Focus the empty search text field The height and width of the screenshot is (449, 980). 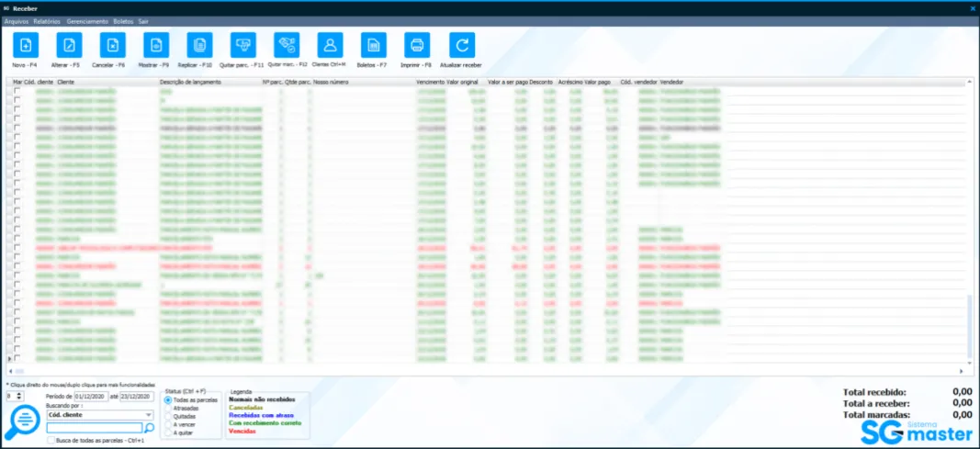tap(95, 428)
